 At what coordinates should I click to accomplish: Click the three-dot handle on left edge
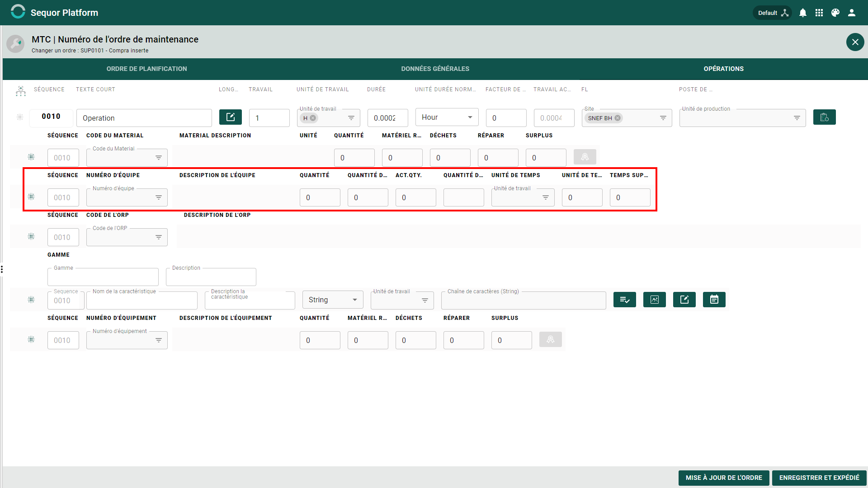pyautogui.click(x=2, y=269)
